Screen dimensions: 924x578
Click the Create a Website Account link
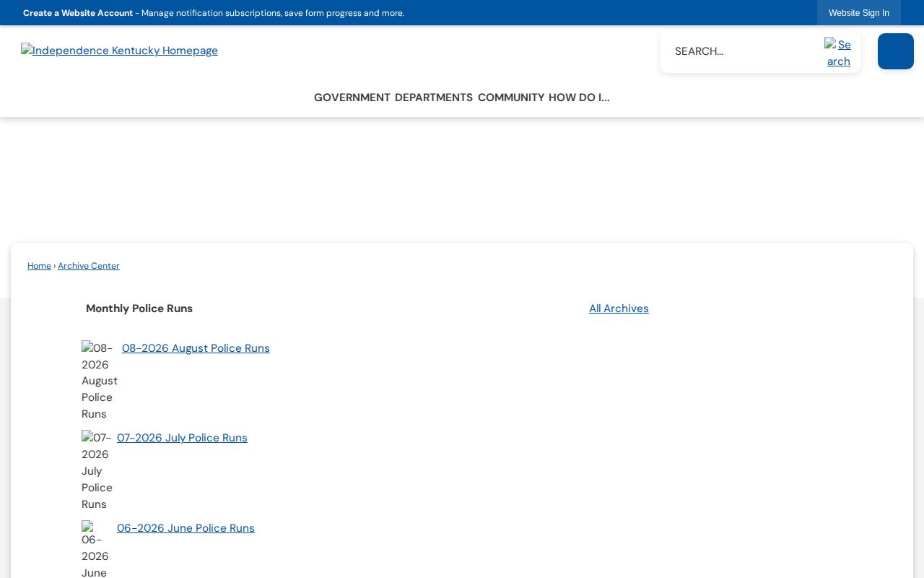pos(78,13)
